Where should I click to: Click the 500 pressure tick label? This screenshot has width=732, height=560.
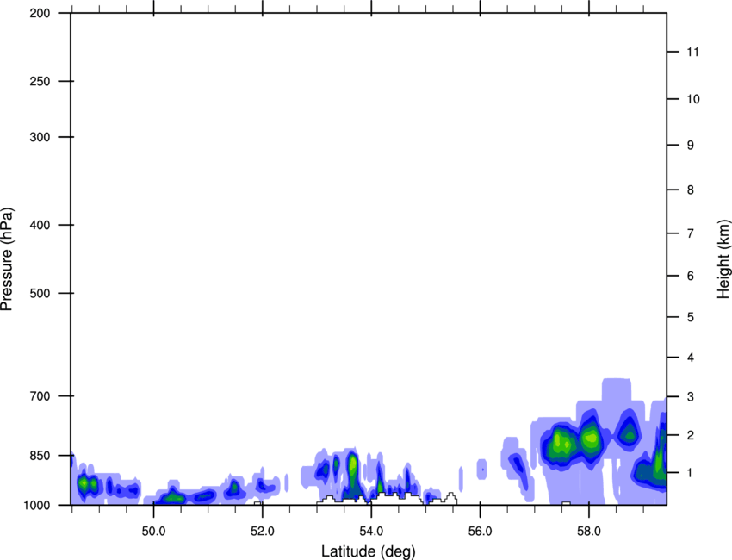click(40, 293)
